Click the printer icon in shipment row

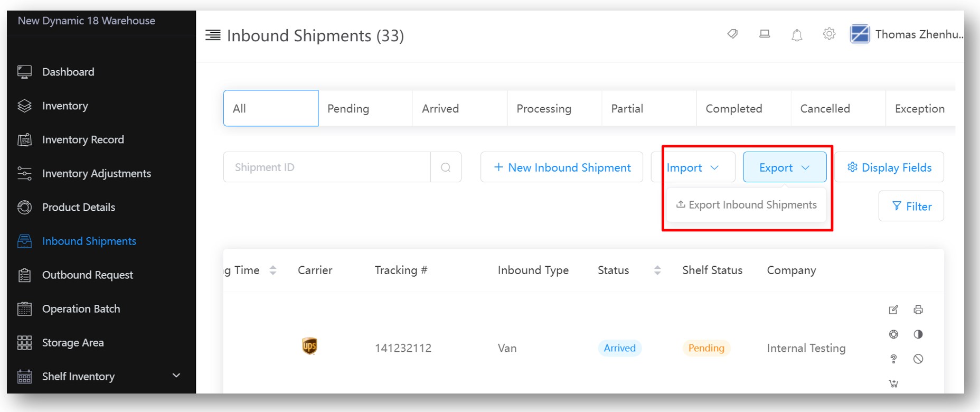(x=918, y=310)
